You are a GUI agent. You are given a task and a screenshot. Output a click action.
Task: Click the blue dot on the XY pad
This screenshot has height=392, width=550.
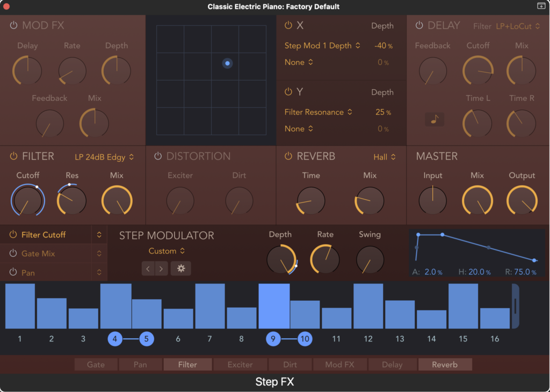(x=227, y=63)
